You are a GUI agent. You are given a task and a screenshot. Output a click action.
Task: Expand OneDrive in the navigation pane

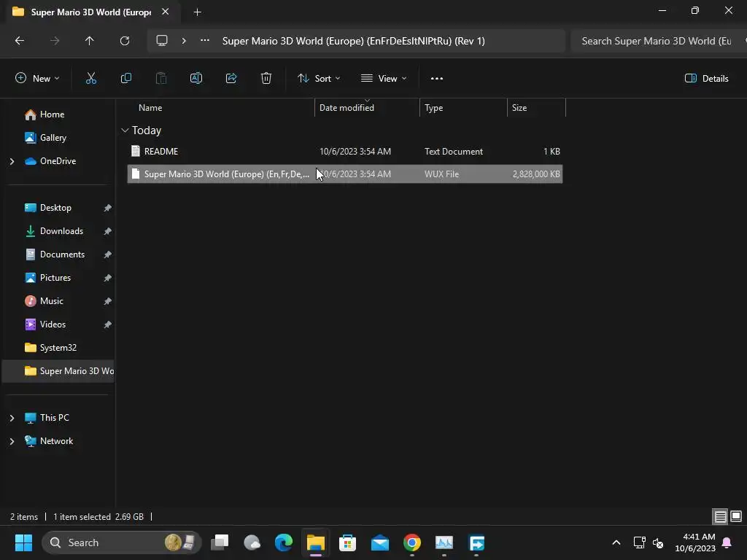click(x=12, y=161)
